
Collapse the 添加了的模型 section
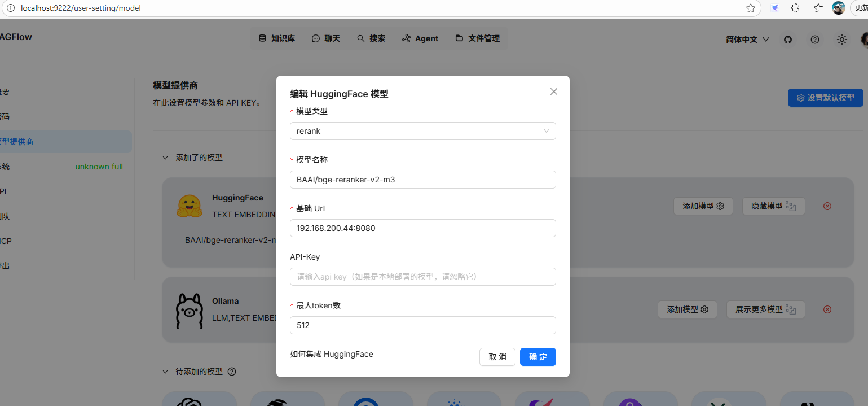[165, 158]
